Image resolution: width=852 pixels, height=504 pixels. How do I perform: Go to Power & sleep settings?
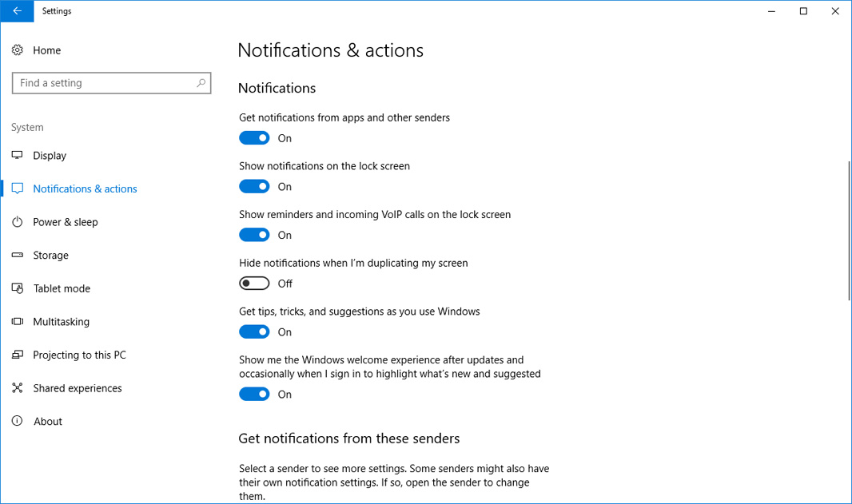66,222
